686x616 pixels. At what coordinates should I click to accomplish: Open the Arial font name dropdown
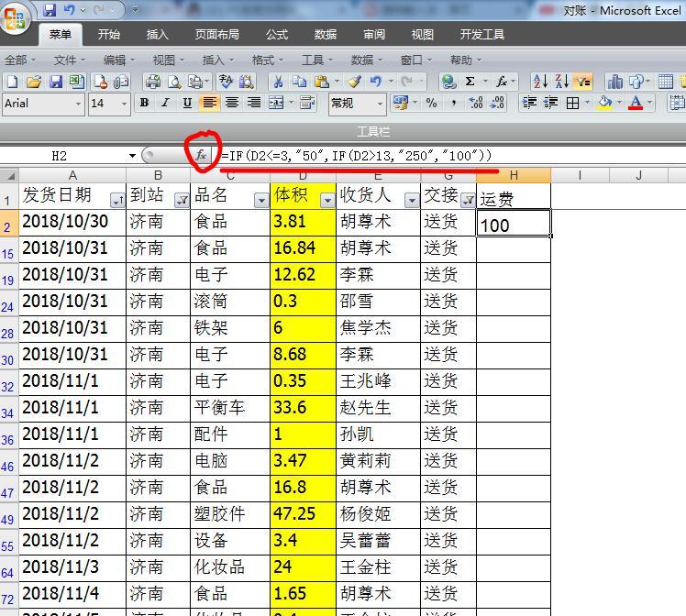click(x=78, y=104)
